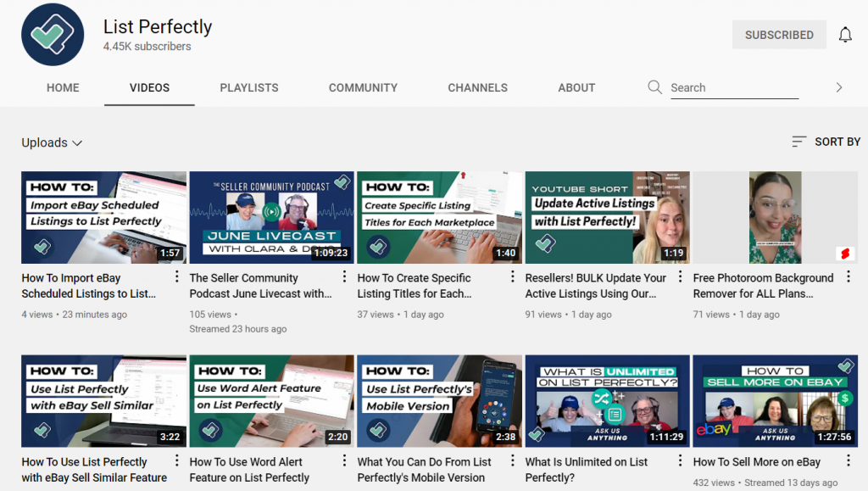Play the June Livecast podcast thumbnail
The image size is (868, 491).
[x=272, y=217]
